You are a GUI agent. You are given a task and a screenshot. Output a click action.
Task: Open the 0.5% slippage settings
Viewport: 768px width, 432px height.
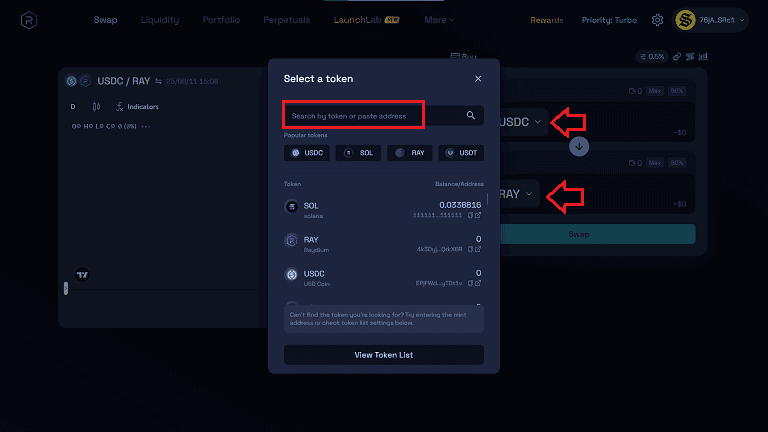point(652,56)
